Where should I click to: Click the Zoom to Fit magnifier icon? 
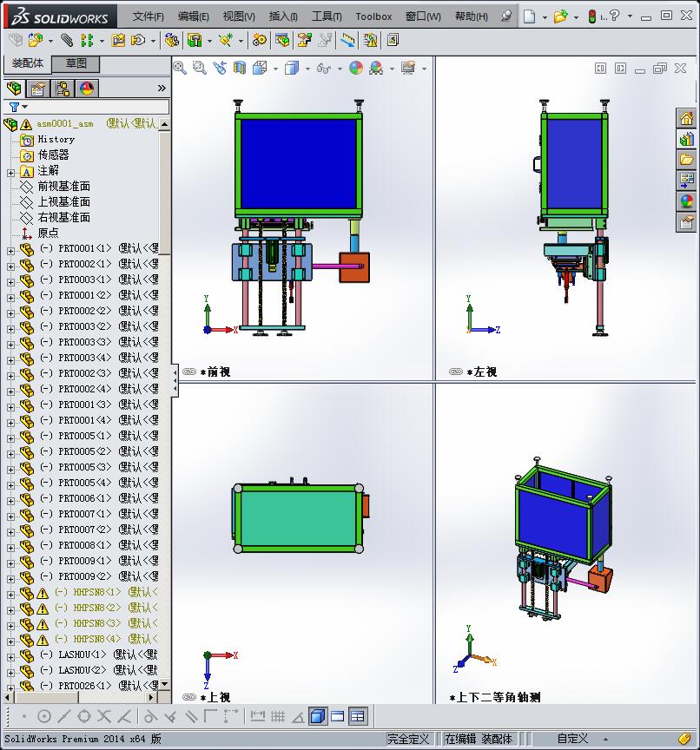(x=180, y=68)
